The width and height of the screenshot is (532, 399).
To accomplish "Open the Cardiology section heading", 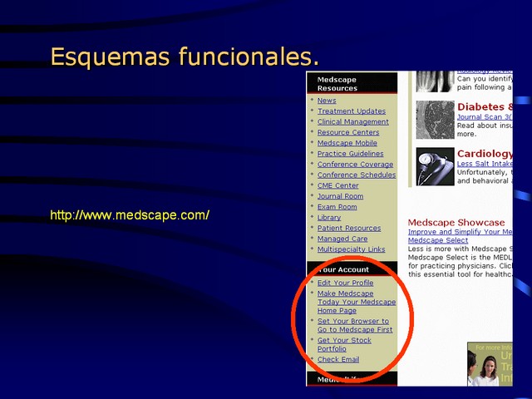I will tap(485, 154).
